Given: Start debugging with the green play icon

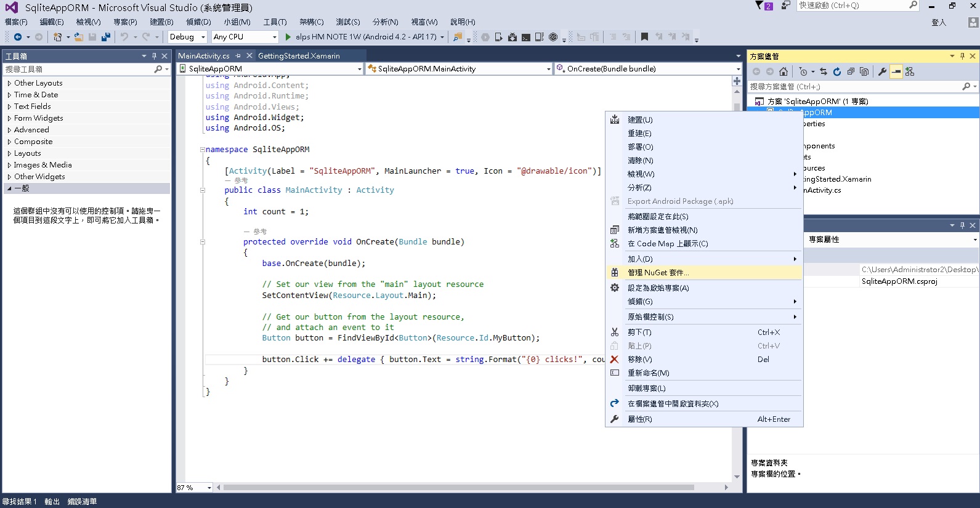Looking at the screenshot, I should pos(288,37).
